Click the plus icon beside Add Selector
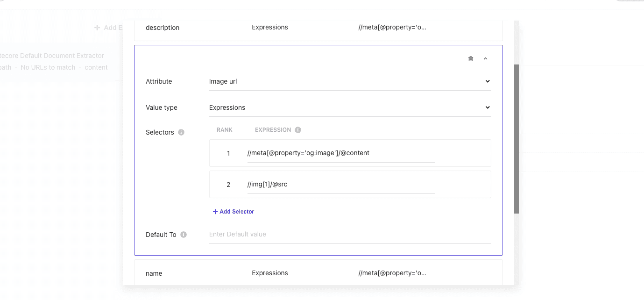This screenshot has width=644, height=300. click(x=215, y=212)
